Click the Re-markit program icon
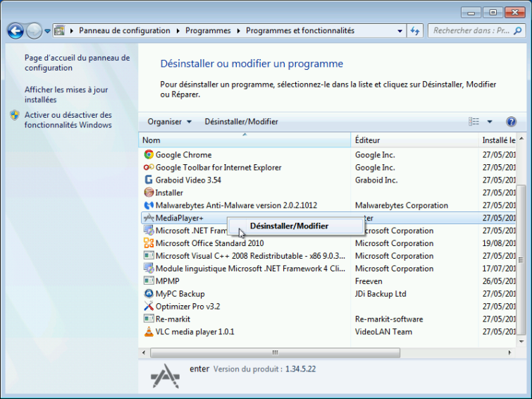Viewport: 532px width, 399px height. click(149, 319)
